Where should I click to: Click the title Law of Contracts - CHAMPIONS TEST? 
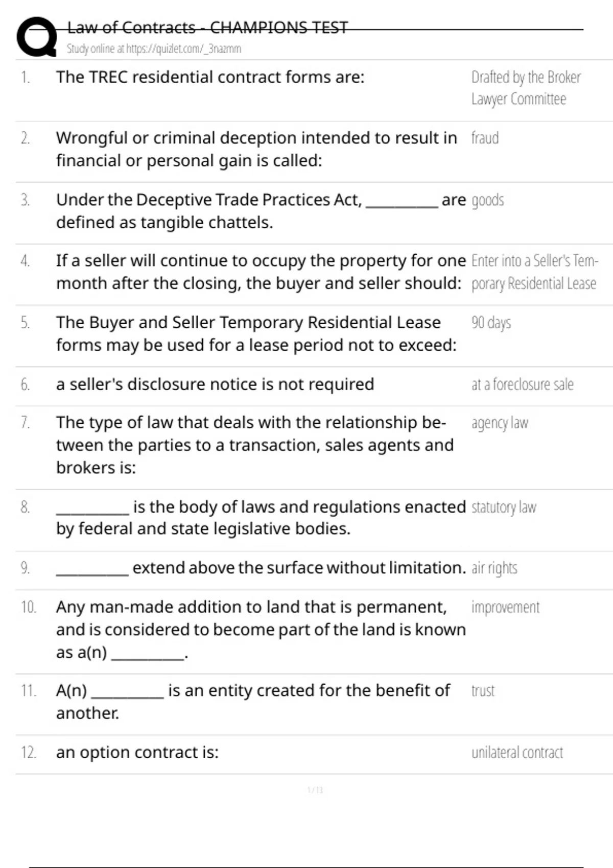pos(207,28)
